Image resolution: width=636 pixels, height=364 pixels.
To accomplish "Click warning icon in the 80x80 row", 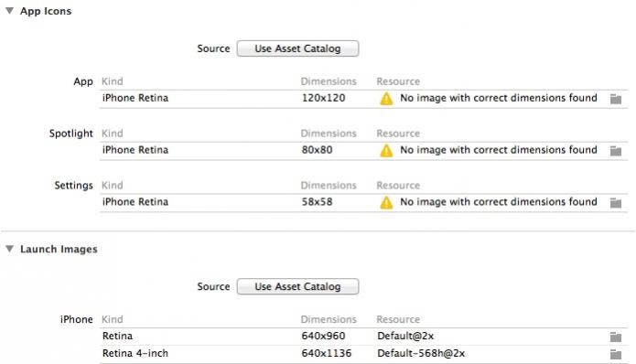I will pos(386,151).
